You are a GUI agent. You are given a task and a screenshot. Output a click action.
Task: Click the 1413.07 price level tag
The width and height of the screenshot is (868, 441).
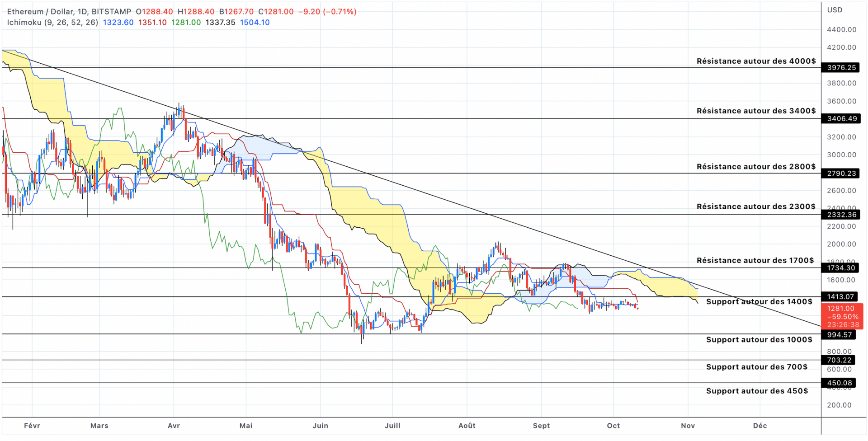click(x=840, y=297)
